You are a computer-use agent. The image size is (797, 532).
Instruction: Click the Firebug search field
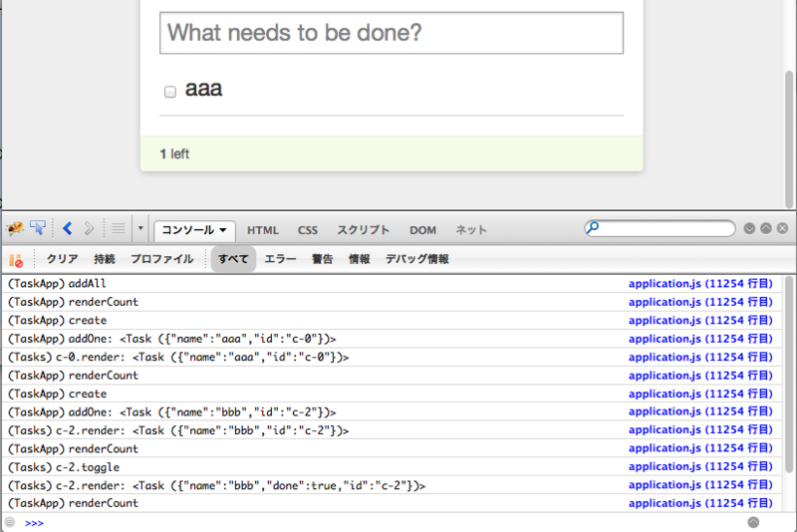(x=660, y=228)
